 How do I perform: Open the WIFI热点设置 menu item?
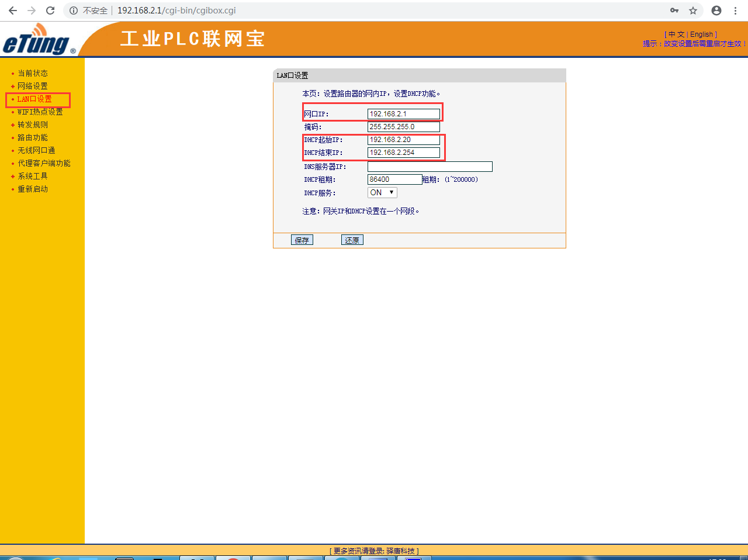coord(40,112)
